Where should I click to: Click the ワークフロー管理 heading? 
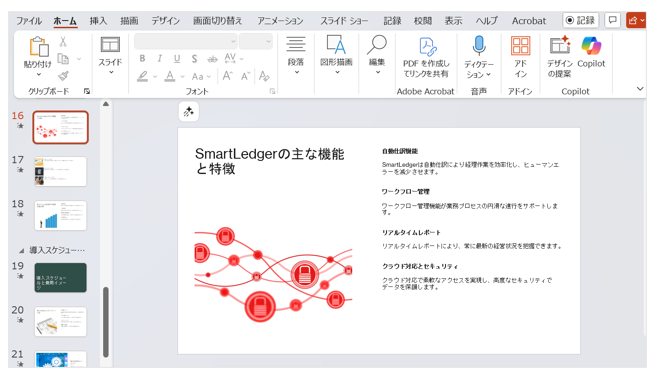point(405,191)
